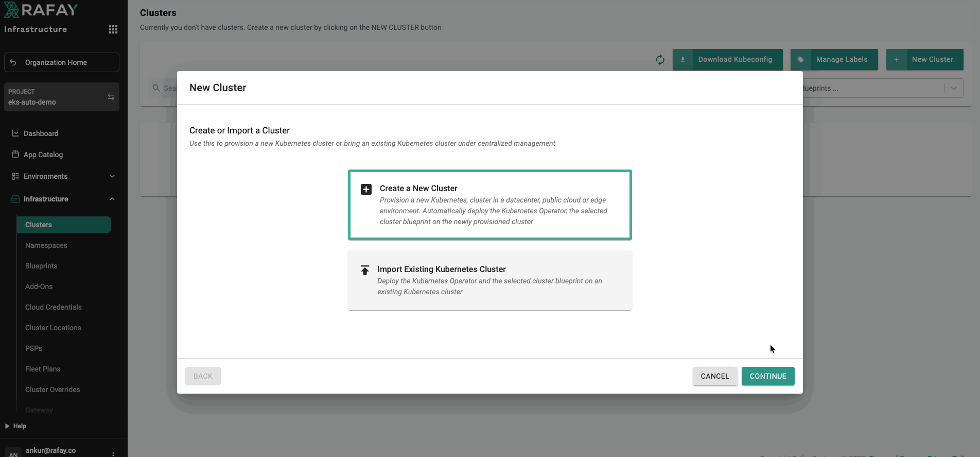Click the App Catalog bag icon
This screenshot has height=457, width=980.
coord(15,155)
